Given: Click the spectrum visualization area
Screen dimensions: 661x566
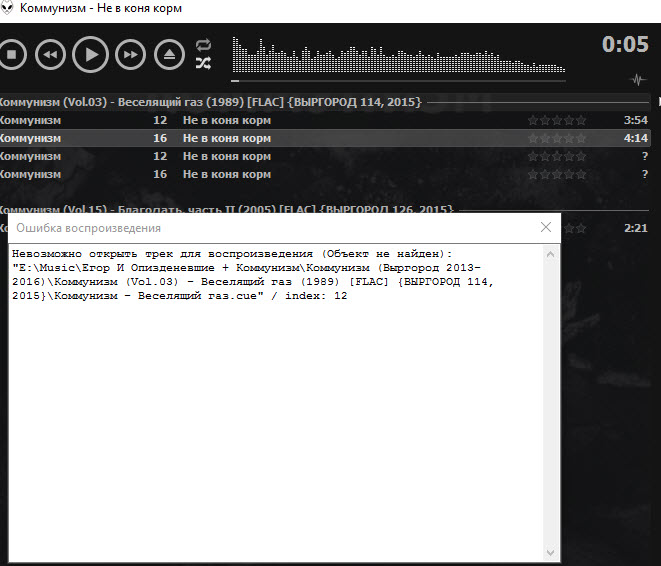Looking at the screenshot, I should point(398,55).
